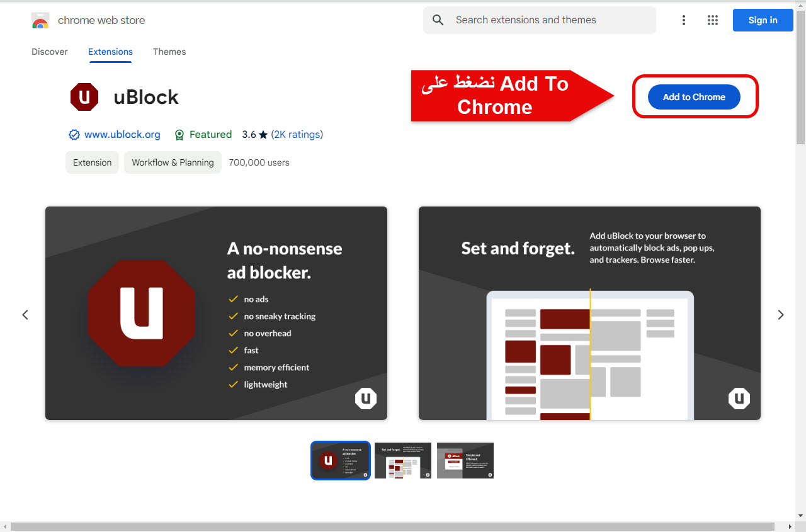The height and width of the screenshot is (532, 806).
Task: Click the verified badge next to www.ublock.org
Action: (74, 135)
